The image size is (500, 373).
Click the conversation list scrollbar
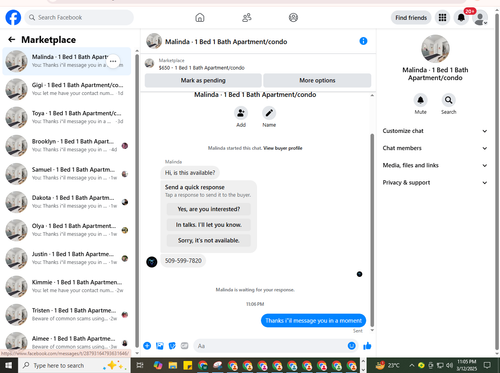[x=137, y=200]
